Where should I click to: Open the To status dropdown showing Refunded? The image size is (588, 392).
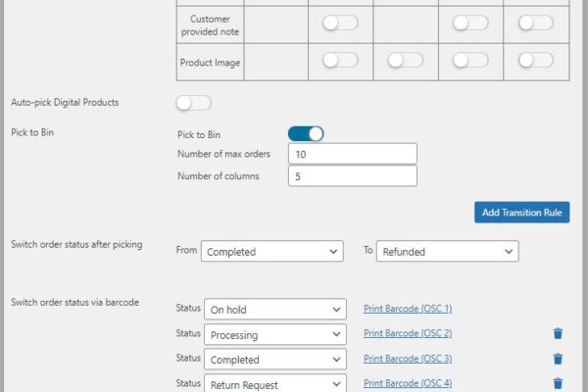coord(447,252)
